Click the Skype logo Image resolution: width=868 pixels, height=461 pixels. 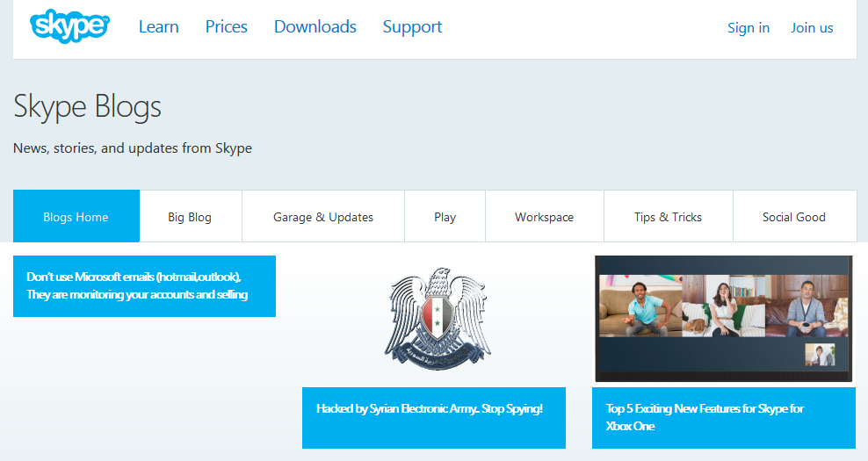(x=69, y=25)
